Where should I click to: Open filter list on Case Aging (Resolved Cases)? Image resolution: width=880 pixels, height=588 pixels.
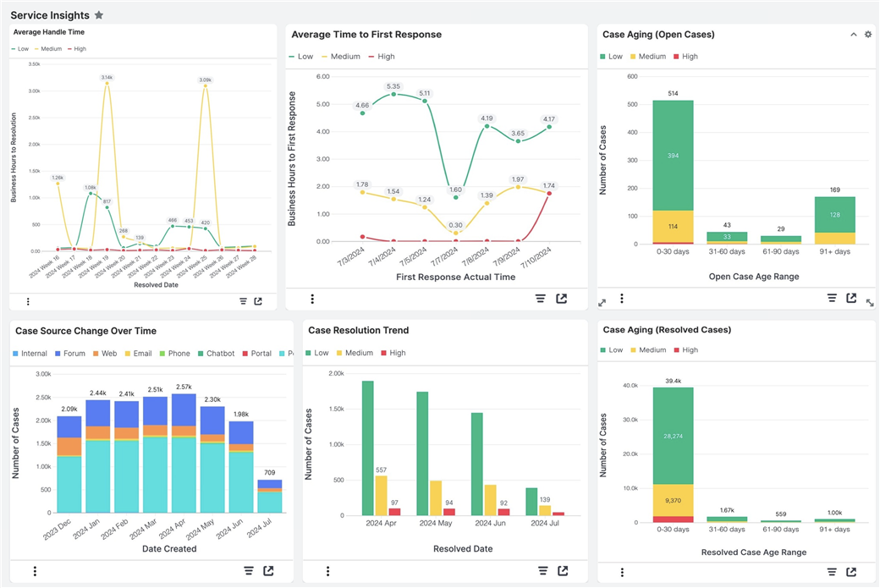(x=832, y=573)
